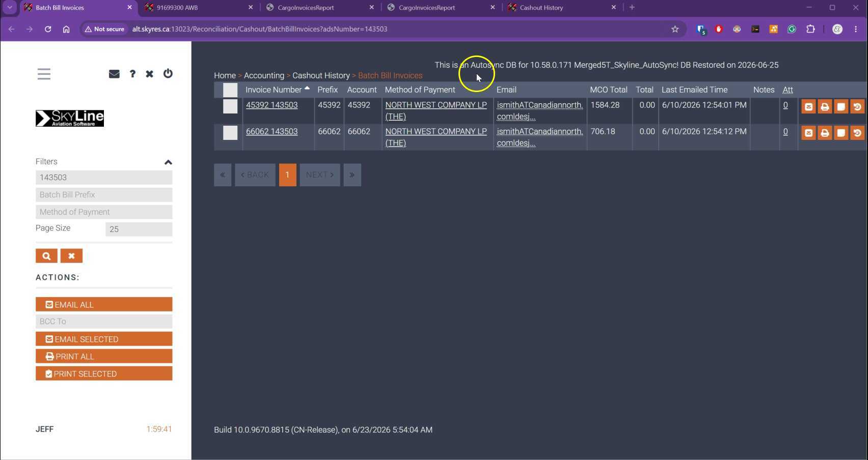Open the Chrome three-dot menu

856,29
